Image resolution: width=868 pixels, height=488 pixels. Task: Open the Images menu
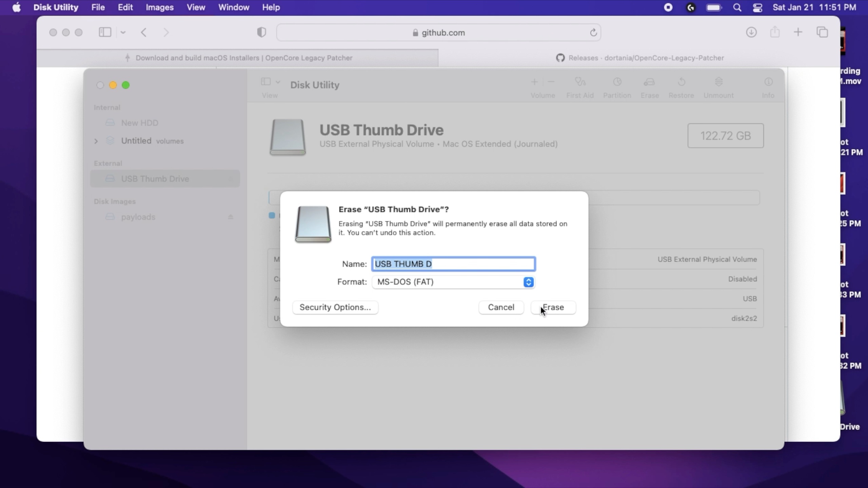(160, 7)
